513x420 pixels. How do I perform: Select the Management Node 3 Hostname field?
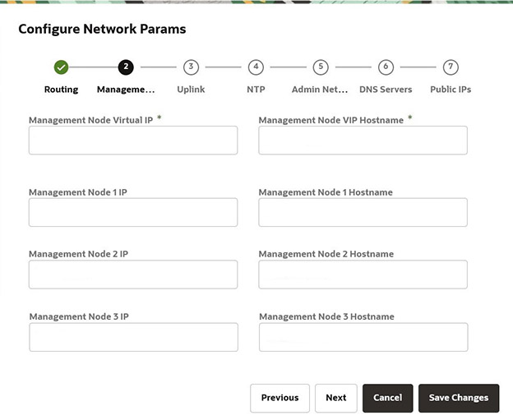[363, 337]
